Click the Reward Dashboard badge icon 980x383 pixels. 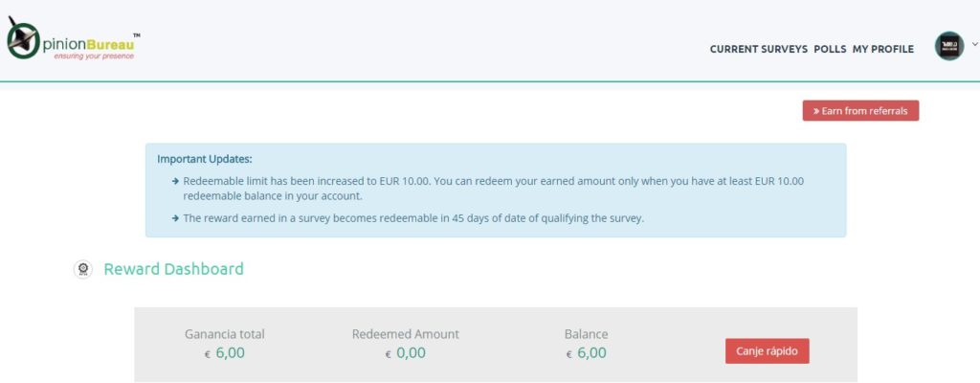click(x=82, y=269)
